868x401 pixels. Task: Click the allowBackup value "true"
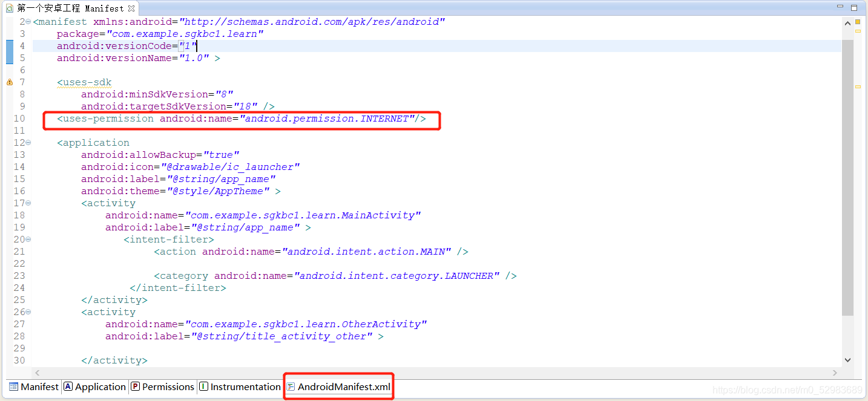220,155
